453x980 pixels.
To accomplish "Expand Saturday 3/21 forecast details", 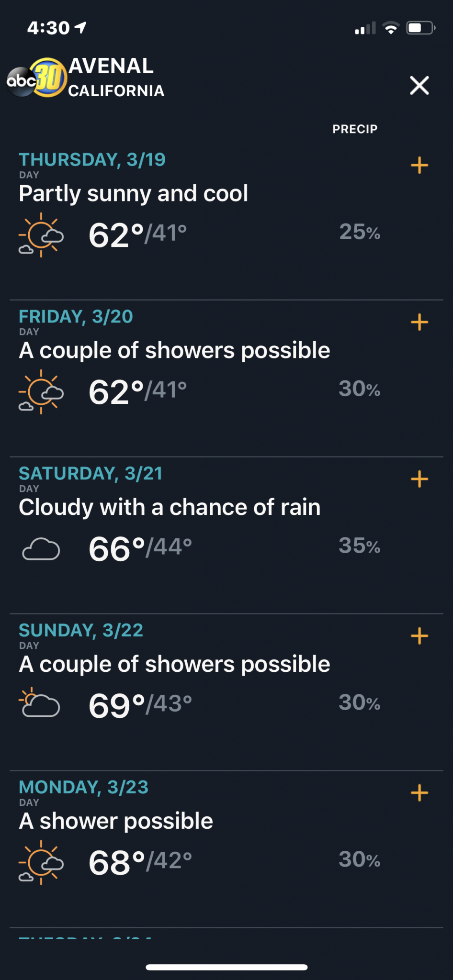I will [x=419, y=479].
